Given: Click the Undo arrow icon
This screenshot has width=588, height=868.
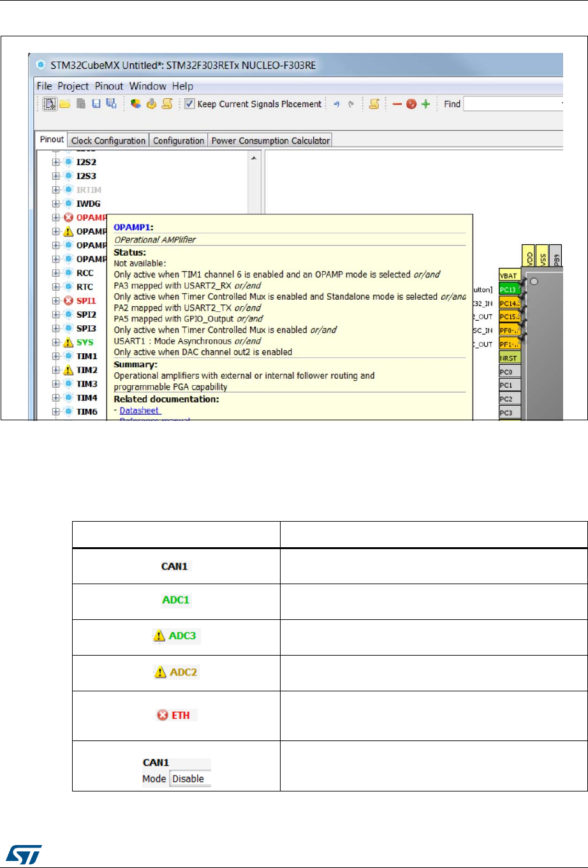Looking at the screenshot, I should (337, 104).
